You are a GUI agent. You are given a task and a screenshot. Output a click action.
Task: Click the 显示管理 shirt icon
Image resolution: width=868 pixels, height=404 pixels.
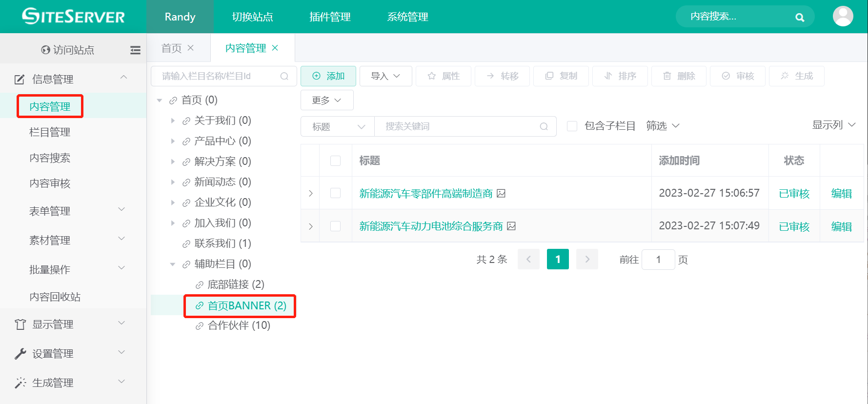(20, 324)
